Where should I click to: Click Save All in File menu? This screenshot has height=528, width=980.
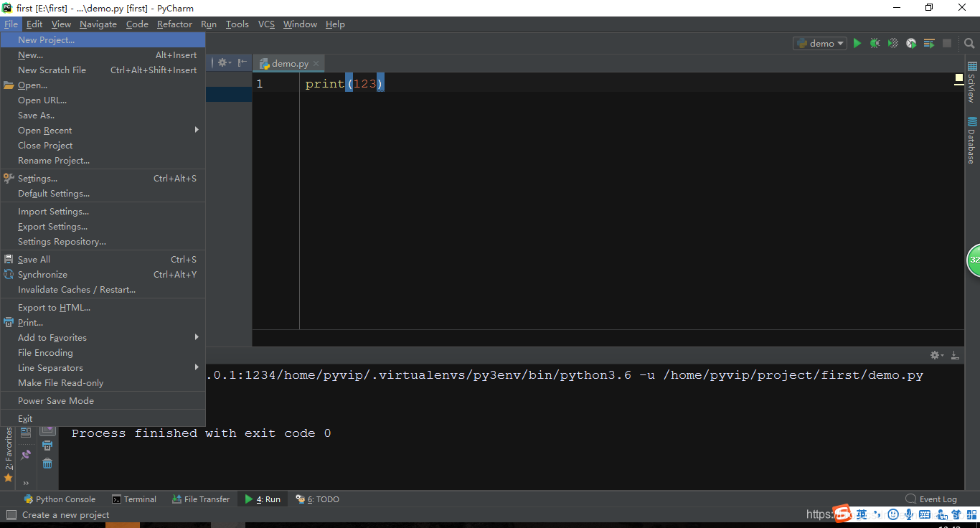click(103, 259)
